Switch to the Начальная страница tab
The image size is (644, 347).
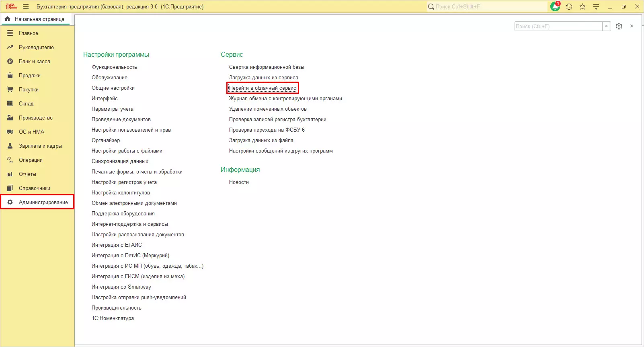point(36,19)
